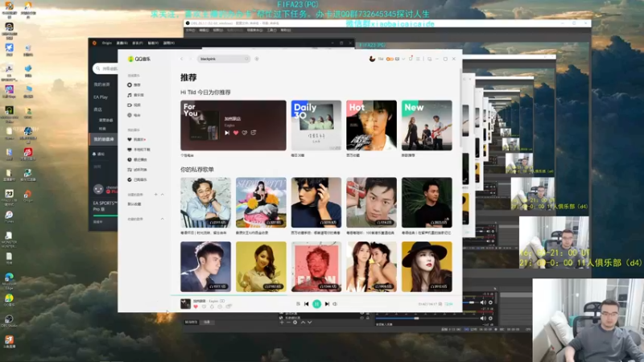Viewport: 644px width, 362px height.
Task: Add a source with the plus icon in OBS
Action: pos(282,323)
